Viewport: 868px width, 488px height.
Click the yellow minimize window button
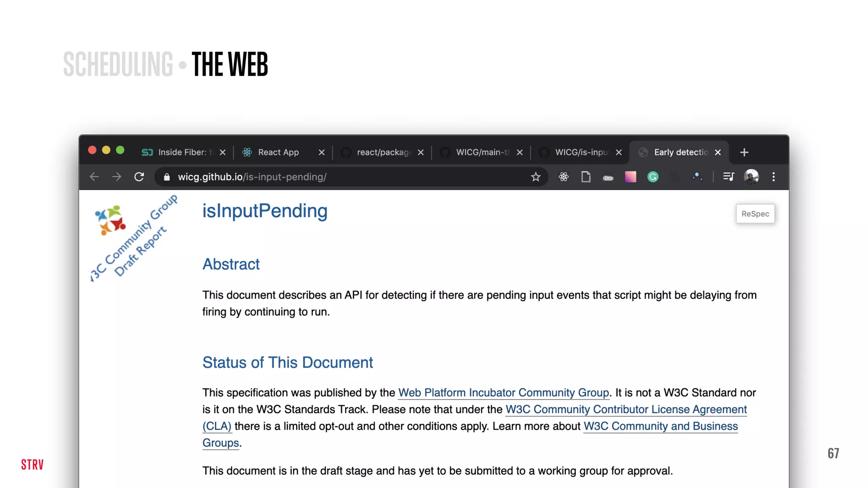tap(106, 150)
